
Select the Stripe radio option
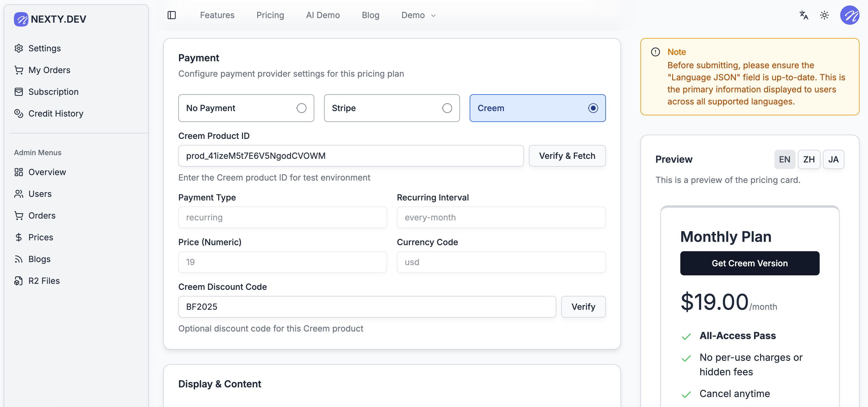pos(447,108)
